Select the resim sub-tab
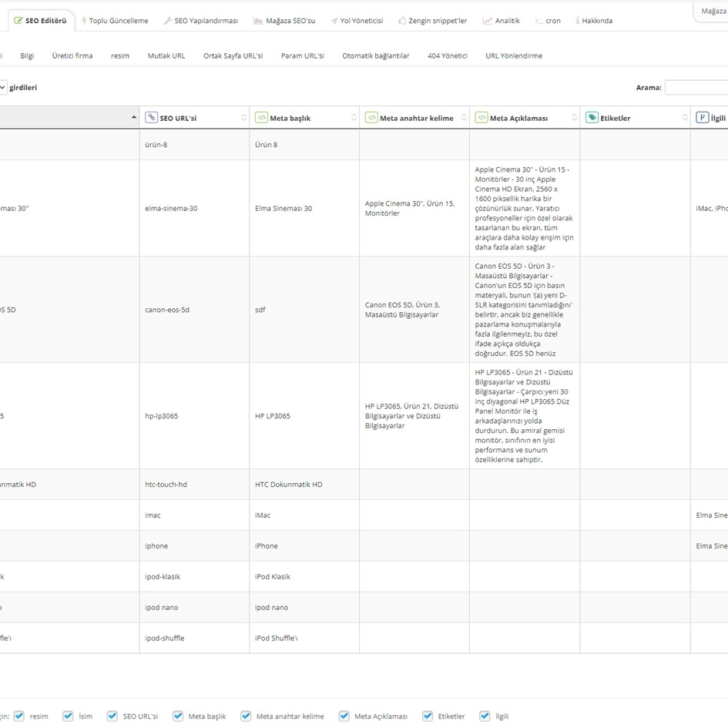 [x=120, y=55]
